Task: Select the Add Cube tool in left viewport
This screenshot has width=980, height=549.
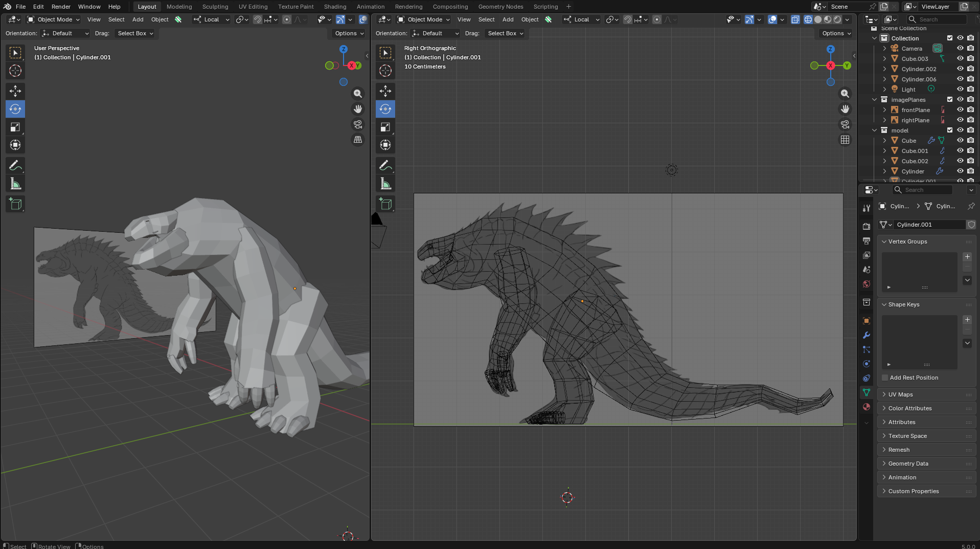Action: tap(15, 204)
